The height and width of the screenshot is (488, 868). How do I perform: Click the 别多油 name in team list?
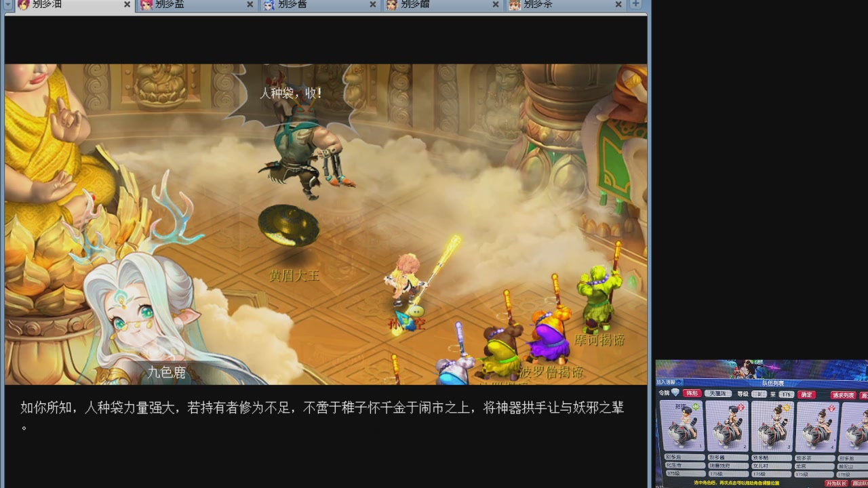point(684,457)
